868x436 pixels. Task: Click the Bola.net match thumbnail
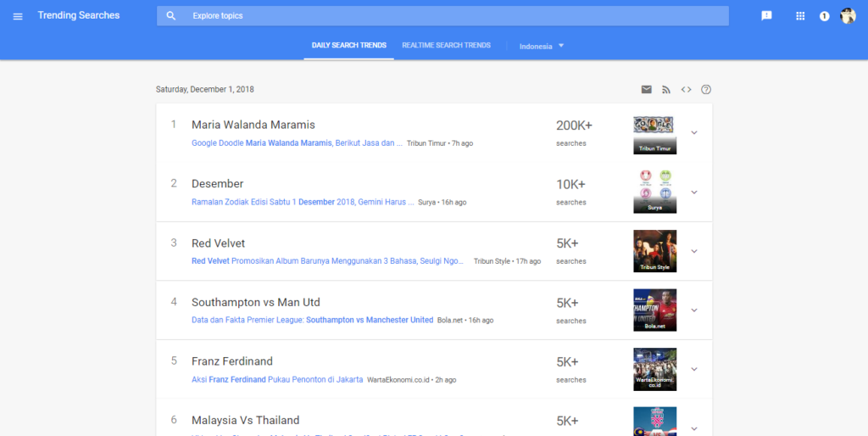coord(655,310)
